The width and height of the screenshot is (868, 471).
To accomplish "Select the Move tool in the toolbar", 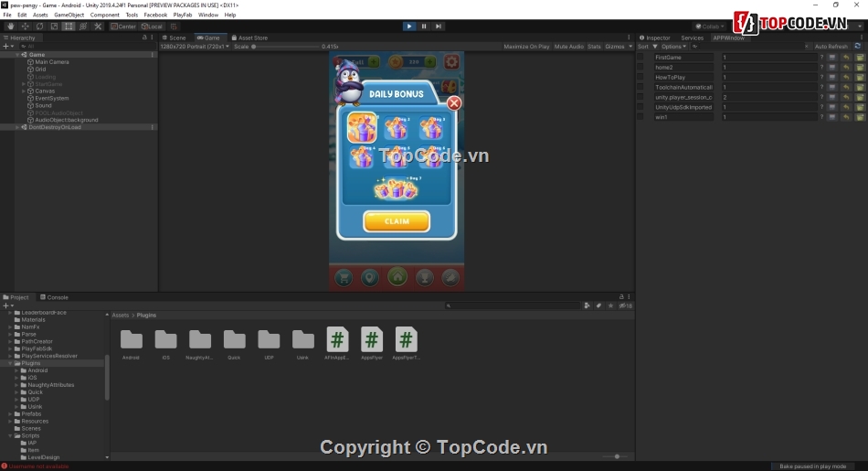I will (25, 26).
